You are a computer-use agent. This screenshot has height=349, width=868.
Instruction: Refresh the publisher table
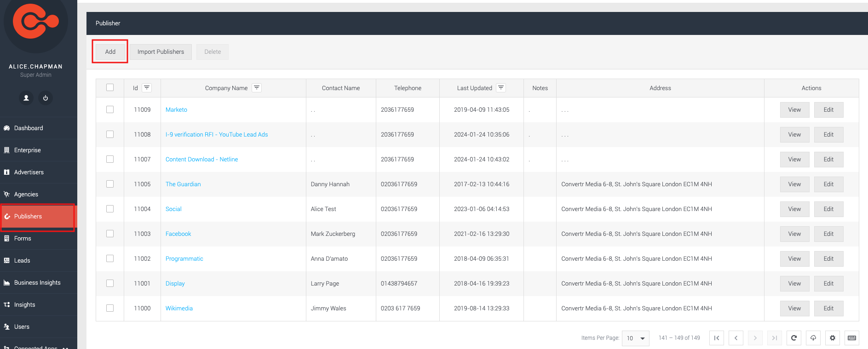[794, 338]
